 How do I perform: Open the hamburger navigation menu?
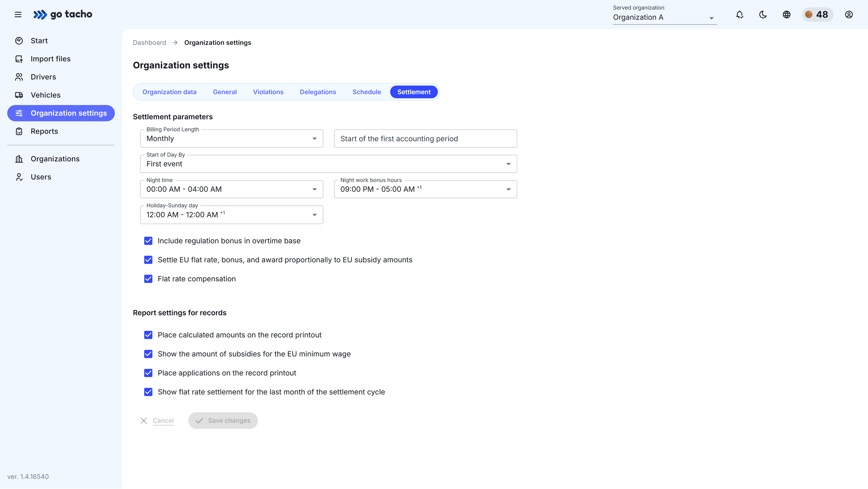(18, 14)
